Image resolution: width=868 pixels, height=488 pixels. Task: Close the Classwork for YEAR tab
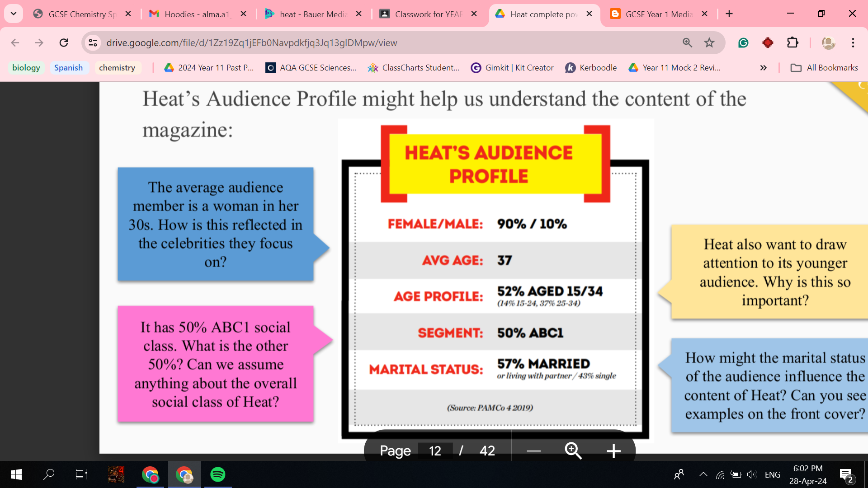(474, 14)
